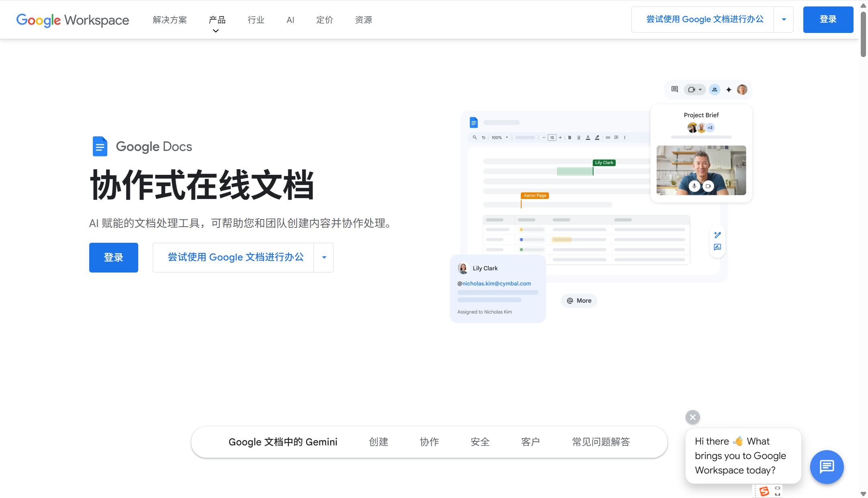Mute the microphone in the Project Brief video
Viewport: 868px width, 498px height.
click(694, 186)
